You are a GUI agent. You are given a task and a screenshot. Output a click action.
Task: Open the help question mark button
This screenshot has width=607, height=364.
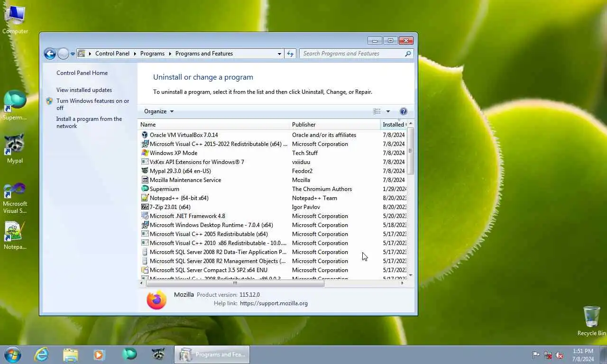point(404,111)
